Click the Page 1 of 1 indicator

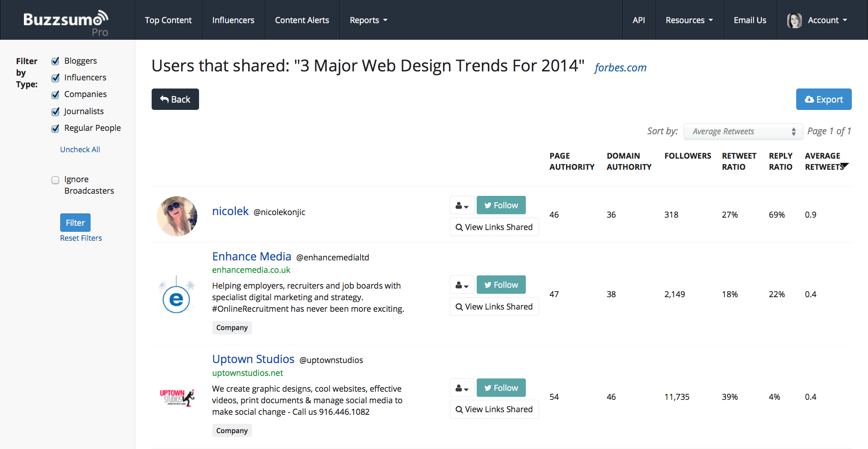[x=829, y=131]
